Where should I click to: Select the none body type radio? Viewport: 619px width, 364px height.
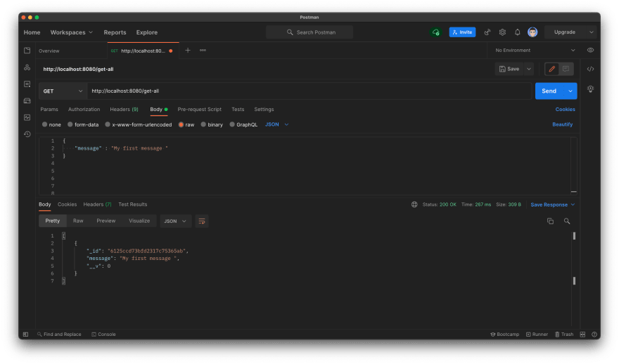[x=44, y=124]
